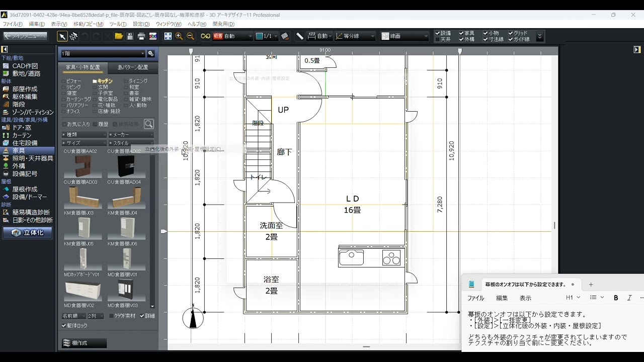Toggle the 家具 display checkbox

click(x=461, y=33)
